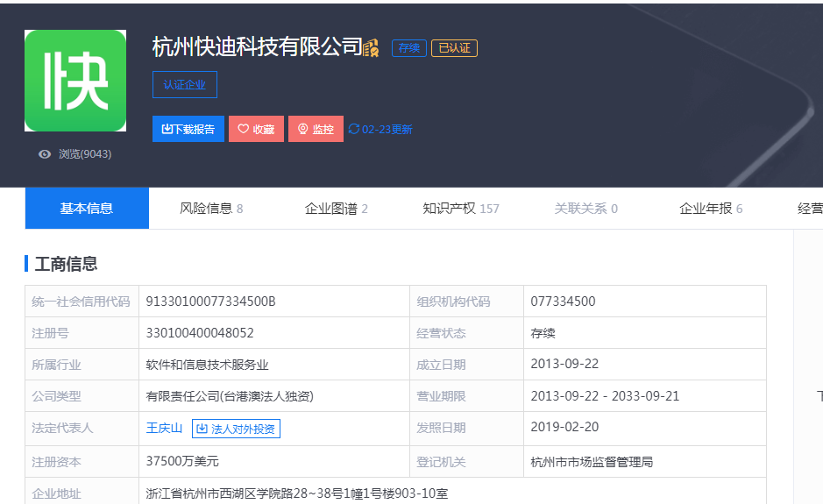Switch to 风险信息 tab
This screenshot has height=504, width=823.
pyautogui.click(x=211, y=209)
